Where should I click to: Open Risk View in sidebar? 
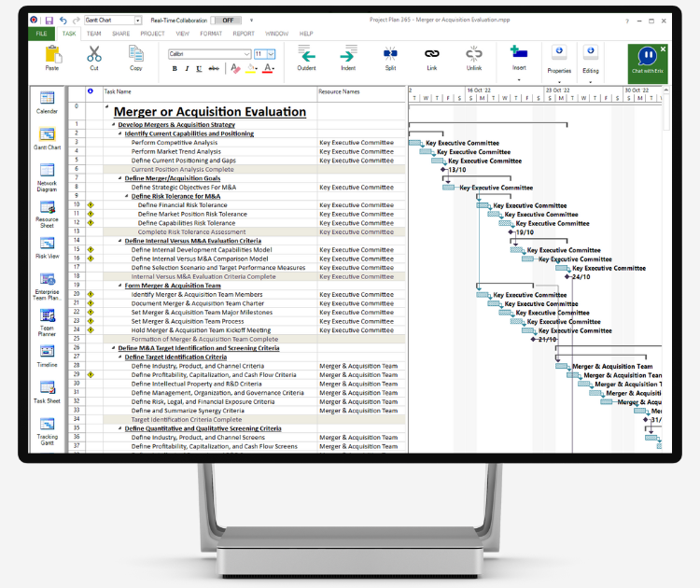click(47, 247)
